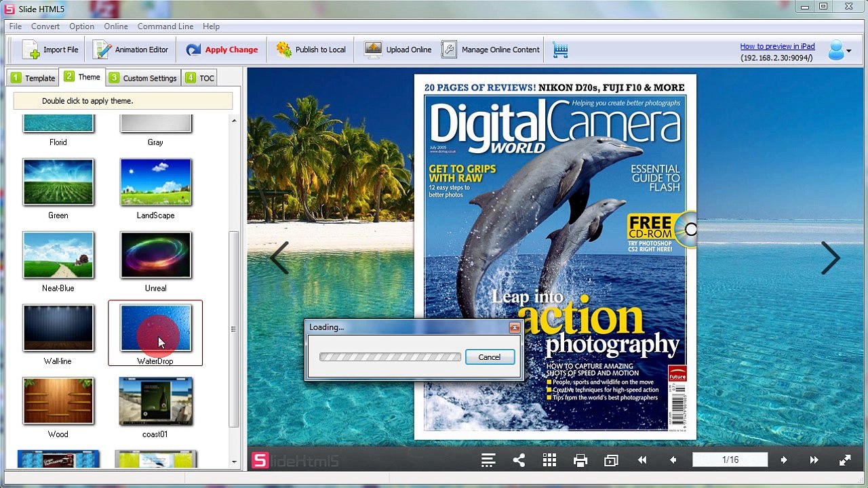
Task: Select the Wood theme thumbnail
Action: tap(58, 401)
